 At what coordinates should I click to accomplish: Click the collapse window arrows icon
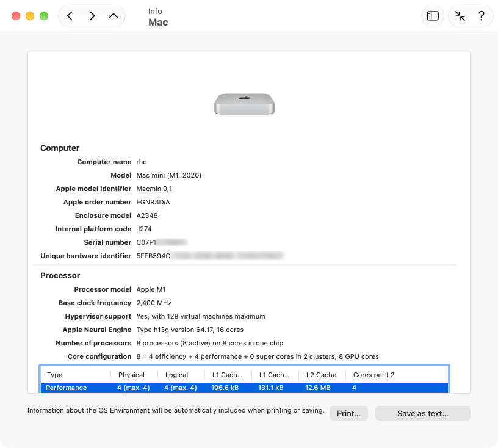[460, 16]
